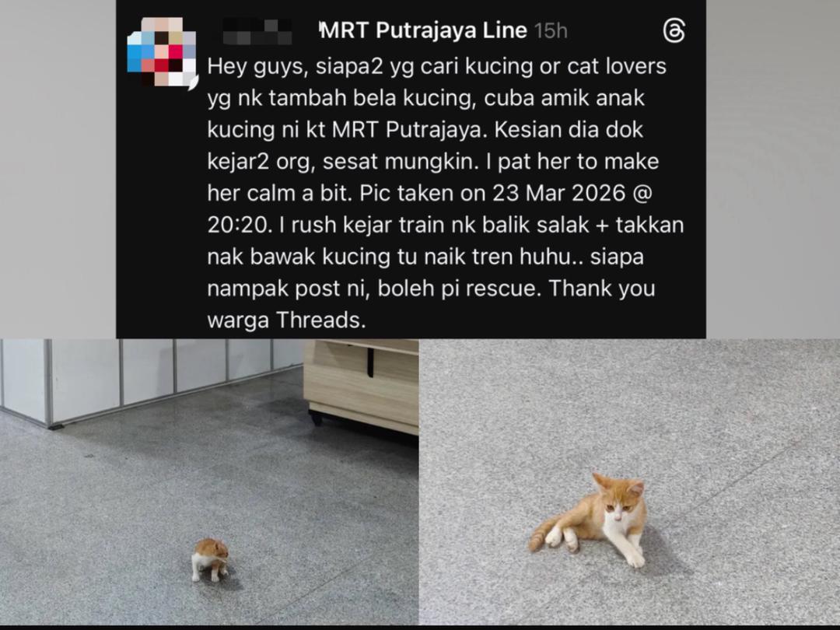Click 'warga Threads.' on the last line
Screen dimensions: 840x630
[286, 320]
